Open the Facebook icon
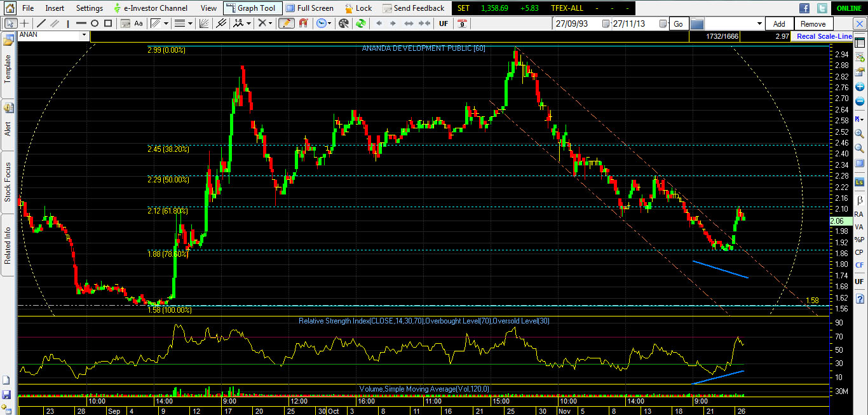 (x=804, y=8)
